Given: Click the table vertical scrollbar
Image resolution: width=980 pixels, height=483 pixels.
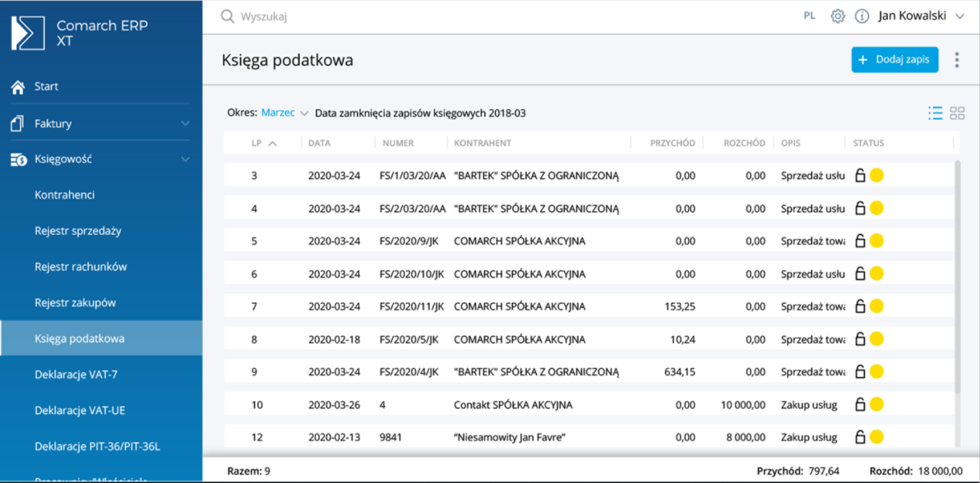Looking at the screenshot, I should pyautogui.click(x=958, y=276).
